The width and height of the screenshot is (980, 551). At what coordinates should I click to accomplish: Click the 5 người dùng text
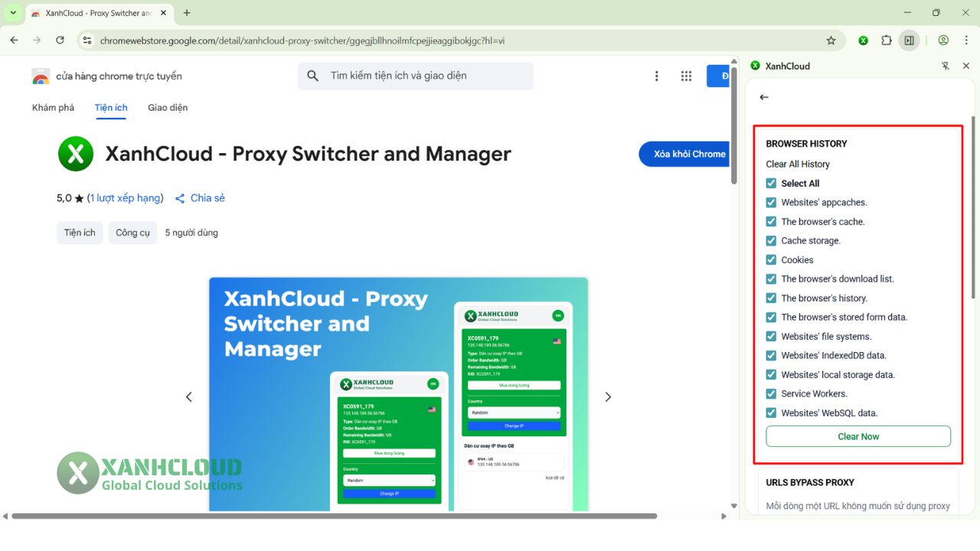pyautogui.click(x=191, y=233)
